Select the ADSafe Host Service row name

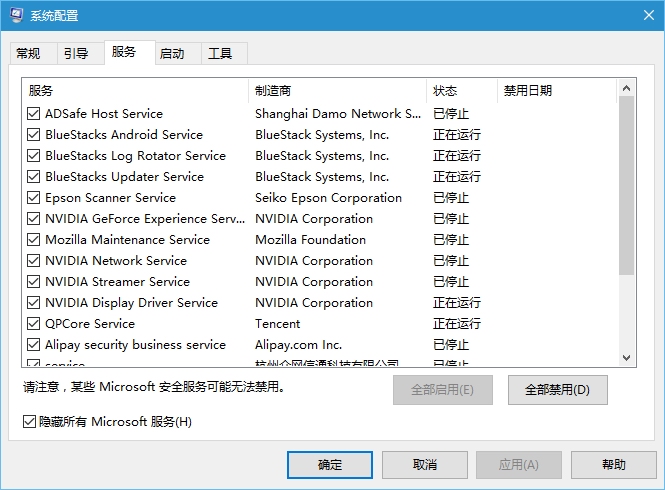tap(104, 114)
